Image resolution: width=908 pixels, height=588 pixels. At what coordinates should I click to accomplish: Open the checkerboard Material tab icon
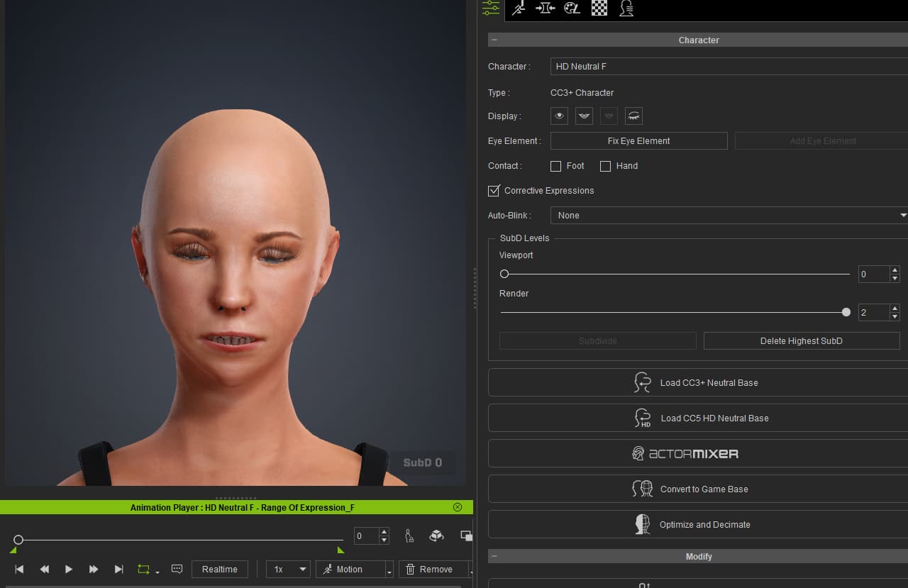click(x=599, y=9)
